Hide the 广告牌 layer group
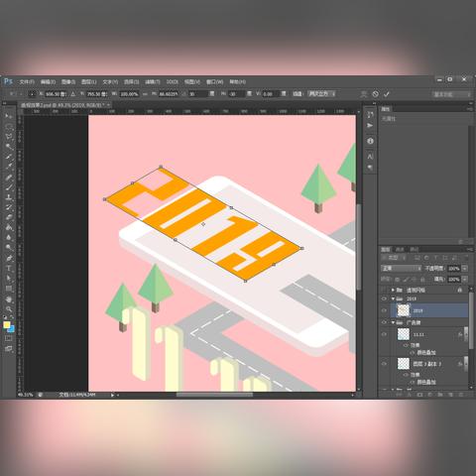476x476 pixels. (x=384, y=322)
